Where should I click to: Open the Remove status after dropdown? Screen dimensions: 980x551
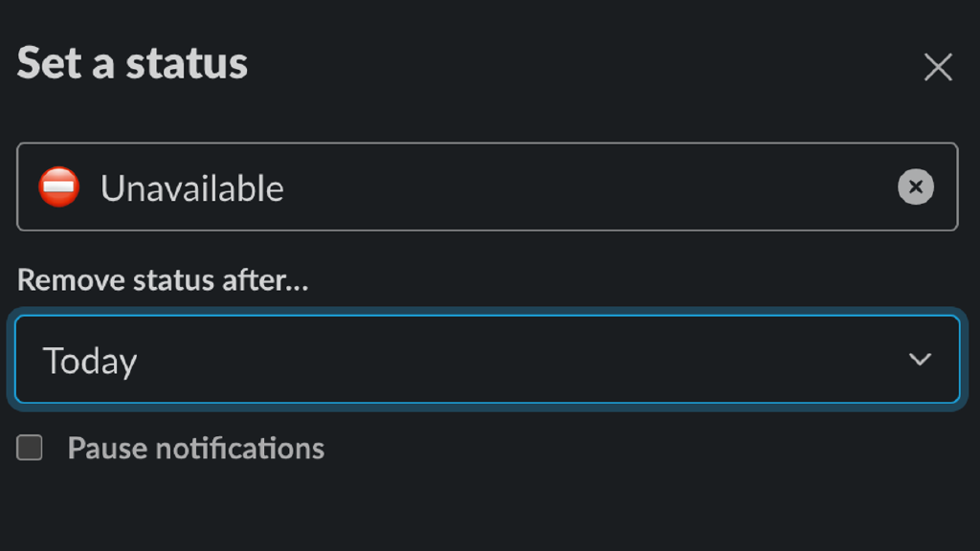point(486,360)
